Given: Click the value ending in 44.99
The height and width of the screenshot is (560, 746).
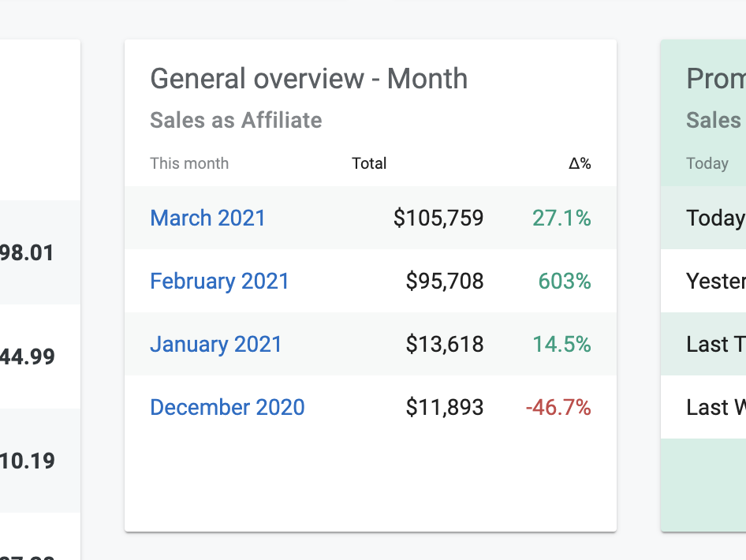Looking at the screenshot, I should click(x=28, y=357).
